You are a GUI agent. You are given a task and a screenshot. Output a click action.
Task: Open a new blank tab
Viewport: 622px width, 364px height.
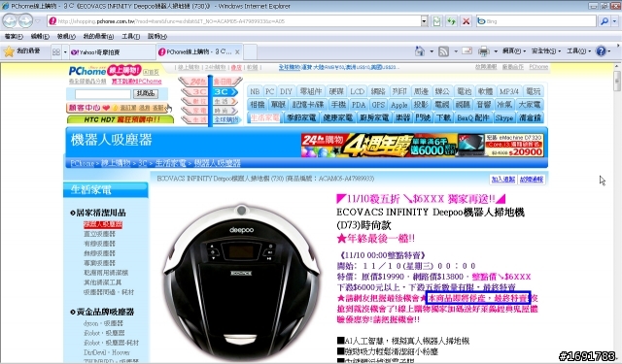coord(251,51)
